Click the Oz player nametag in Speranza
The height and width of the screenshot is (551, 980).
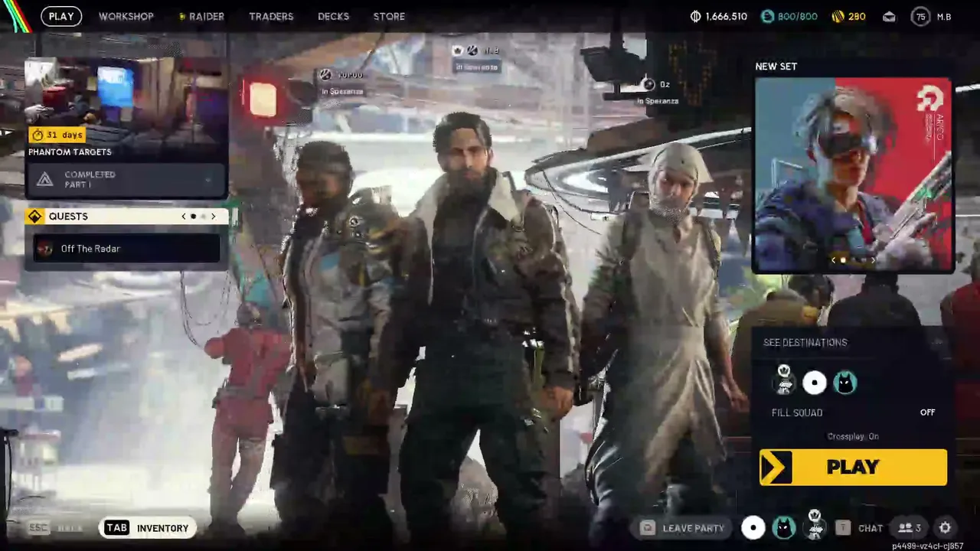(x=657, y=90)
